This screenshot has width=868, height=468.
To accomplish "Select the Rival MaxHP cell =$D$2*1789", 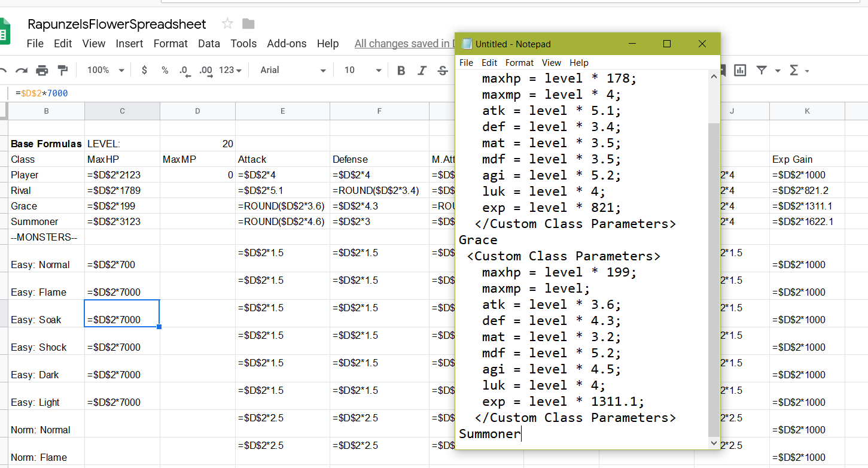I will point(122,190).
